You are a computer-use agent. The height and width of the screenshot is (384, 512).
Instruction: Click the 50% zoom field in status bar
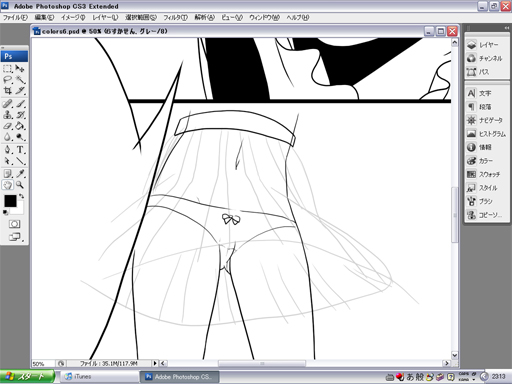pyautogui.click(x=43, y=364)
